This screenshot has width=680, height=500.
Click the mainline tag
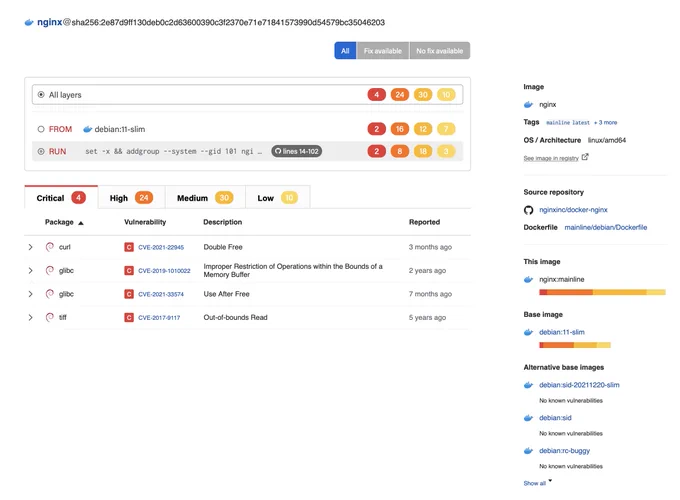[558, 123]
